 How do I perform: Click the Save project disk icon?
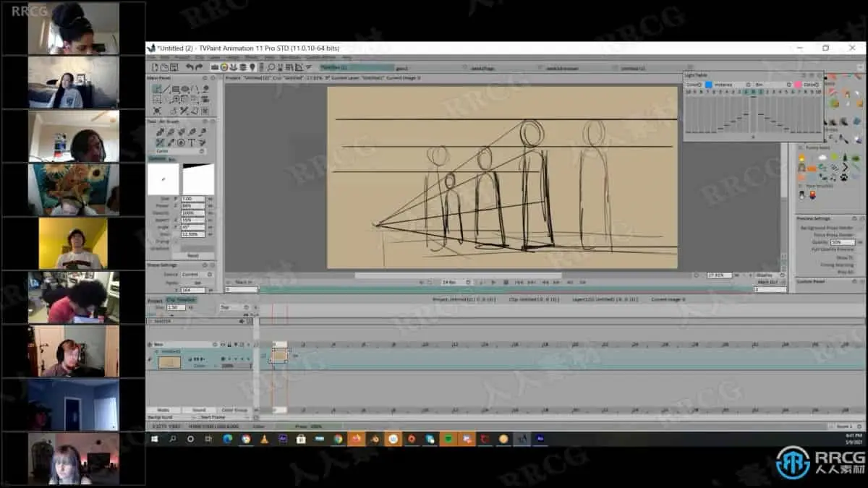(x=174, y=67)
